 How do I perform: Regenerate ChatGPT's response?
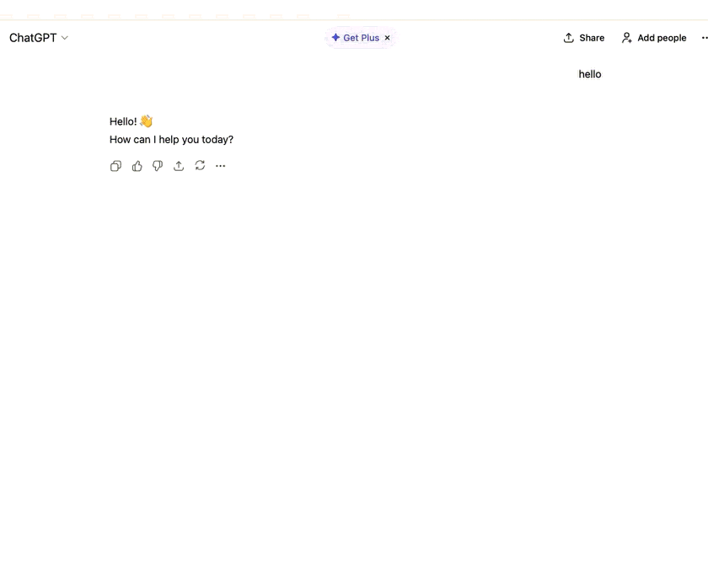(200, 166)
